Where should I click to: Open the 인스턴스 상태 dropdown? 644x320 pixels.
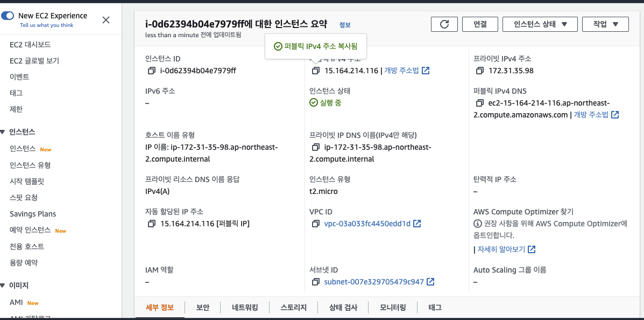[x=540, y=24]
